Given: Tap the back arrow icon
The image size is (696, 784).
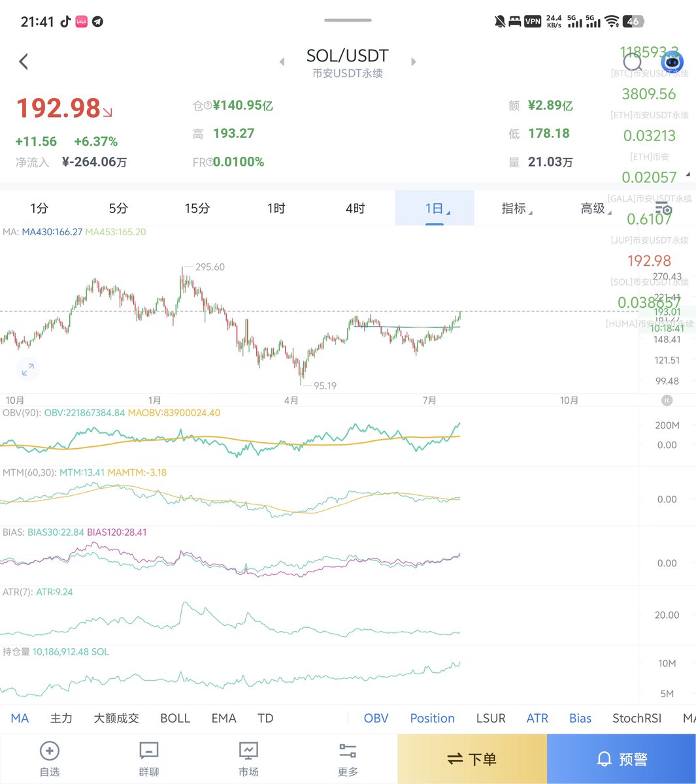Looking at the screenshot, I should tap(24, 62).
